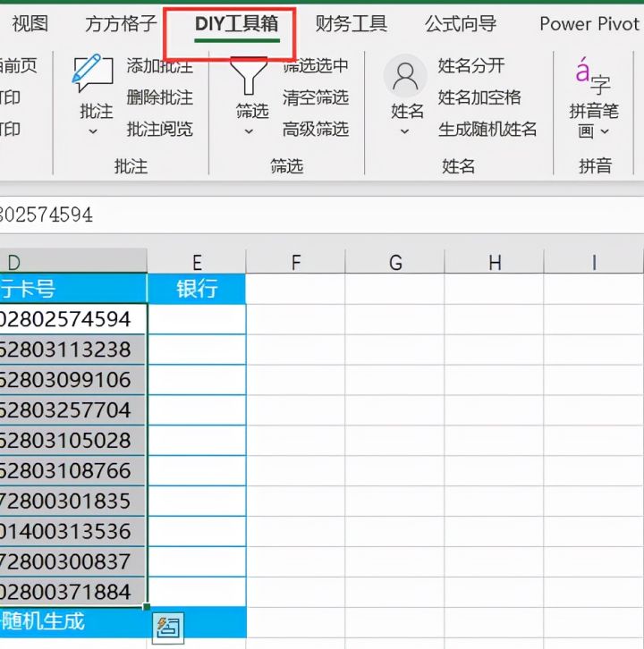The image size is (644, 649).
Task: Click the 银行 header cell
Action: click(x=197, y=289)
